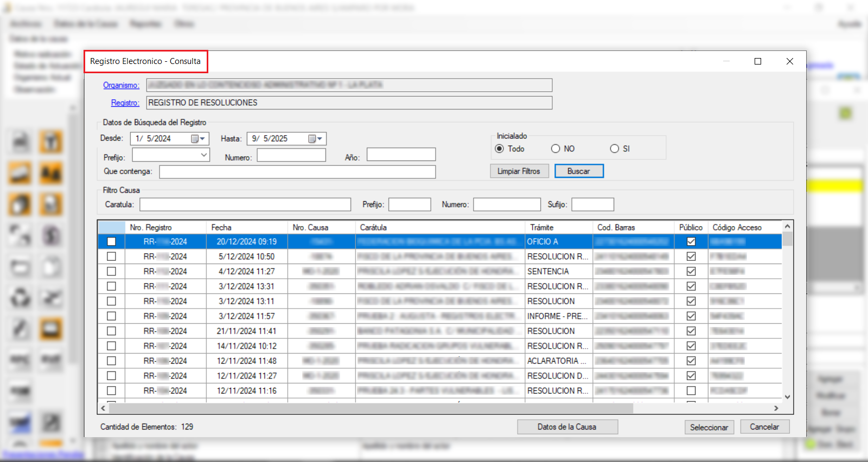Click the Trámite column header
The width and height of the screenshot is (868, 462).
[x=558, y=227]
